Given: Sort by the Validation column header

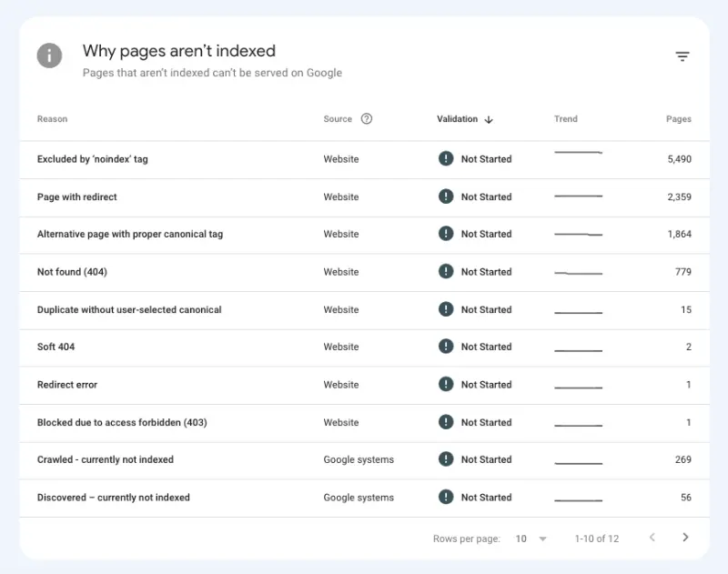Looking at the screenshot, I should (x=457, y=119).
